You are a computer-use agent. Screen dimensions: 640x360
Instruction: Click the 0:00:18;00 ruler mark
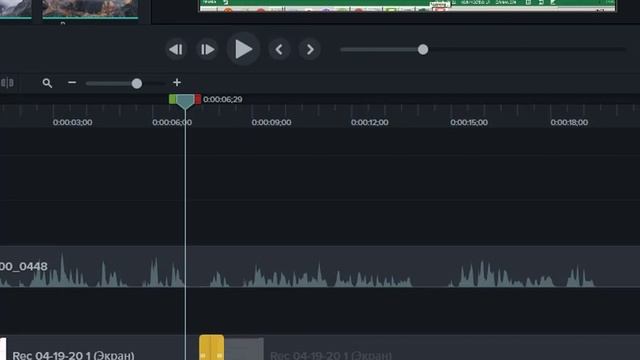coord(569,122)
